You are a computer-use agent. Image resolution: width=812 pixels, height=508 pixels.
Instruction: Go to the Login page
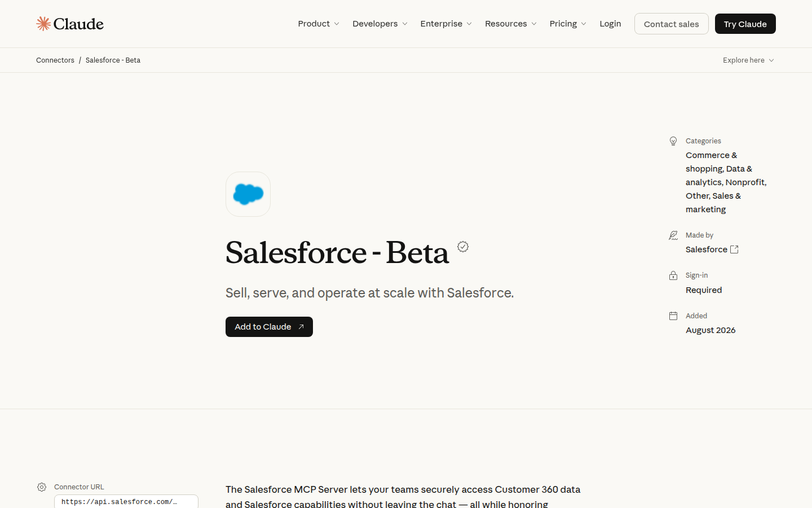pos(610,24)
